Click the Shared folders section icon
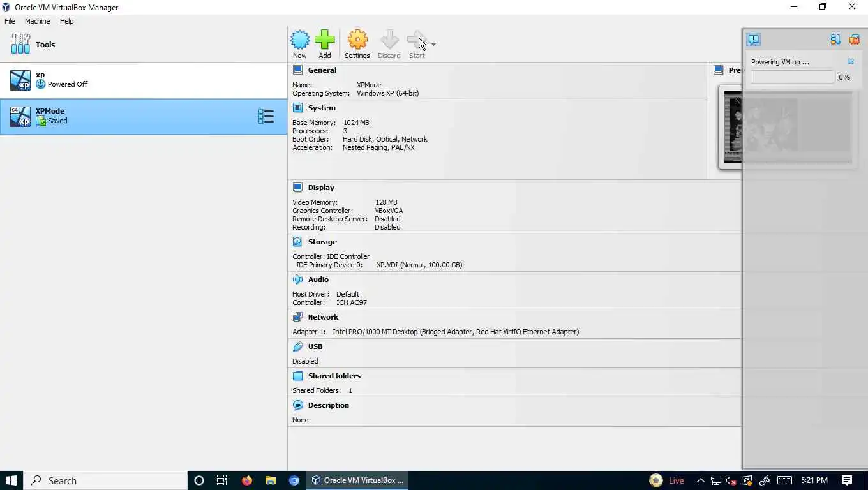The height and width of the screenshot is (490, 868). click(x=297, y=376)
